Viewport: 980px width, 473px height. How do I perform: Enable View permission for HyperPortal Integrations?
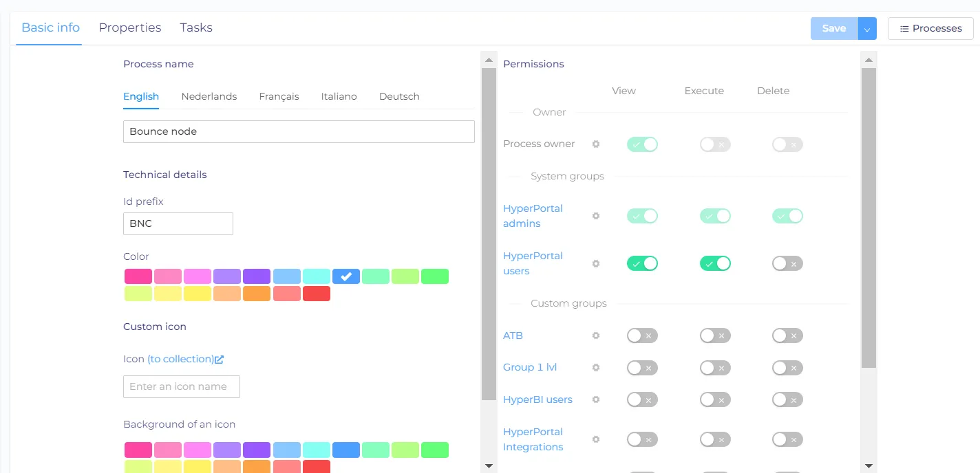(x=642, y=439)
